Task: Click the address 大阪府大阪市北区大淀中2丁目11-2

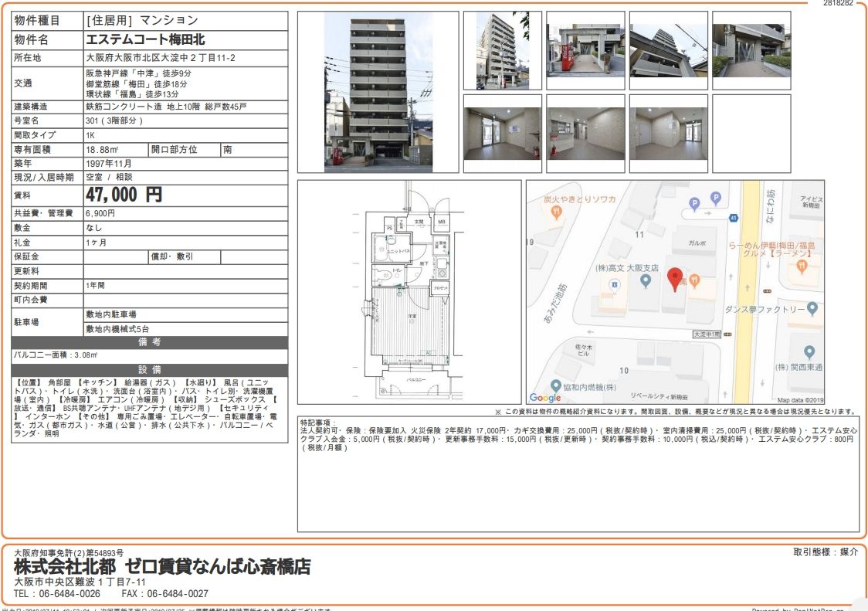Action: 161,58
